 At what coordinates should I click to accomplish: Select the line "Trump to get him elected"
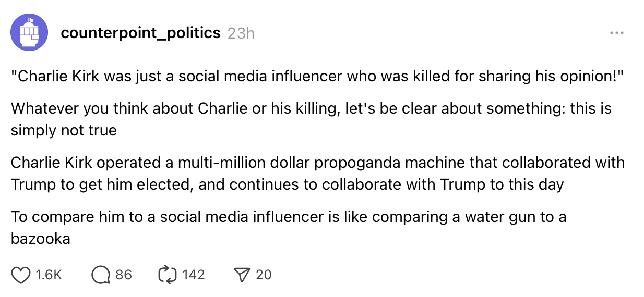pos(102,184)
